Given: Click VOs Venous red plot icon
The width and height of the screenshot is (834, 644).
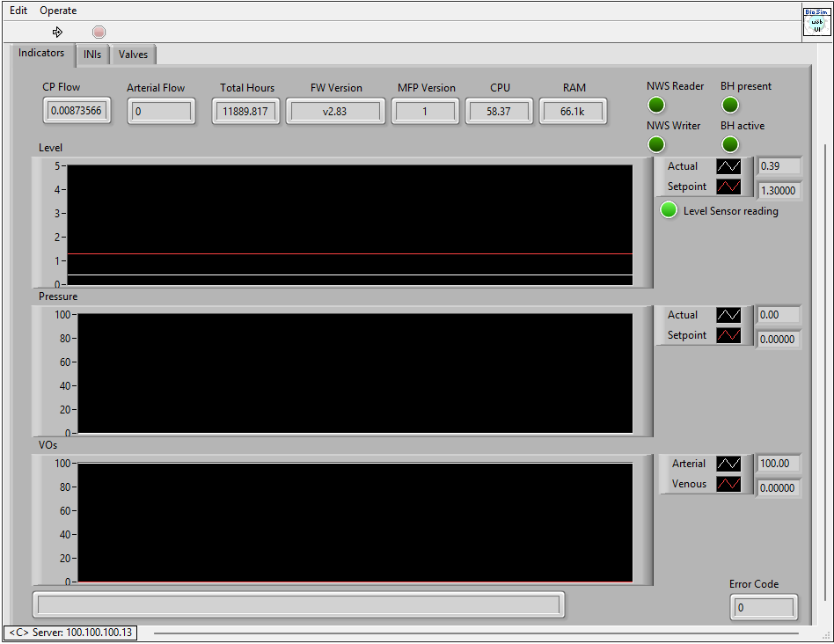Looking at the screenshot, I should pyautogui.click(x=728, y=484).
